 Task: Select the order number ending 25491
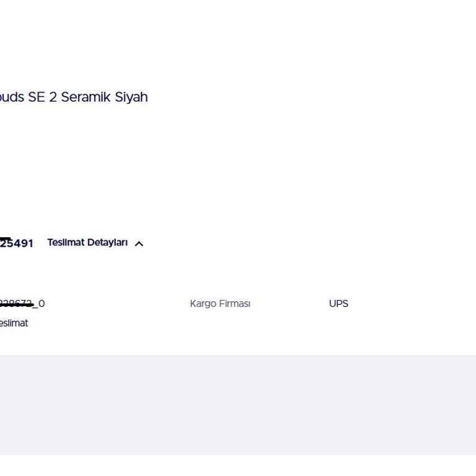[19, 244]
